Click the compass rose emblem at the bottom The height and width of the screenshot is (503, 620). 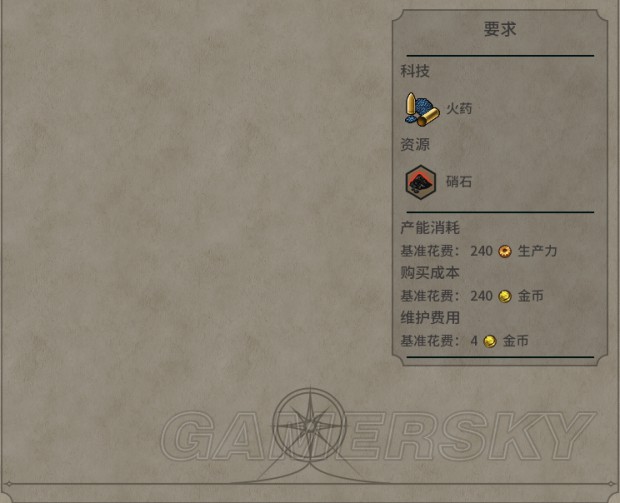[310, 426]
